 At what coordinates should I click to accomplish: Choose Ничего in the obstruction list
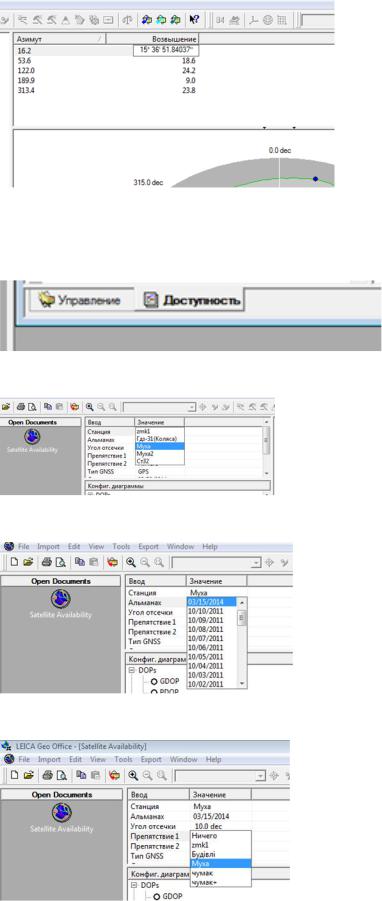220,835
